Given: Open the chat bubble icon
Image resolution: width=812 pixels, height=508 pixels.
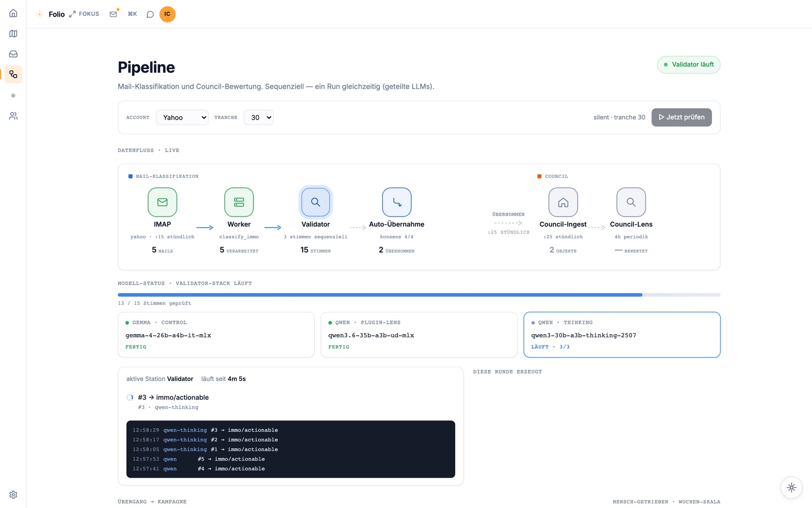Looking at the screenshot, I should pos(150,14).
